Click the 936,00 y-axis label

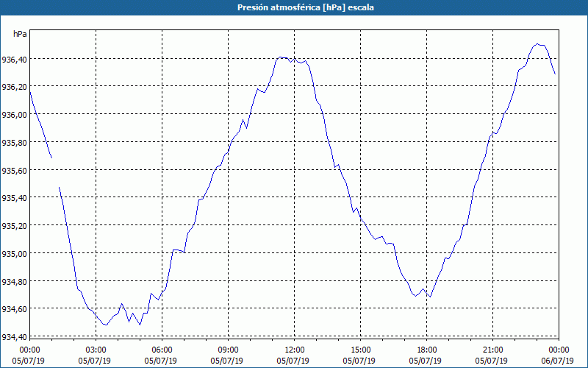click(x=14, y=115)
